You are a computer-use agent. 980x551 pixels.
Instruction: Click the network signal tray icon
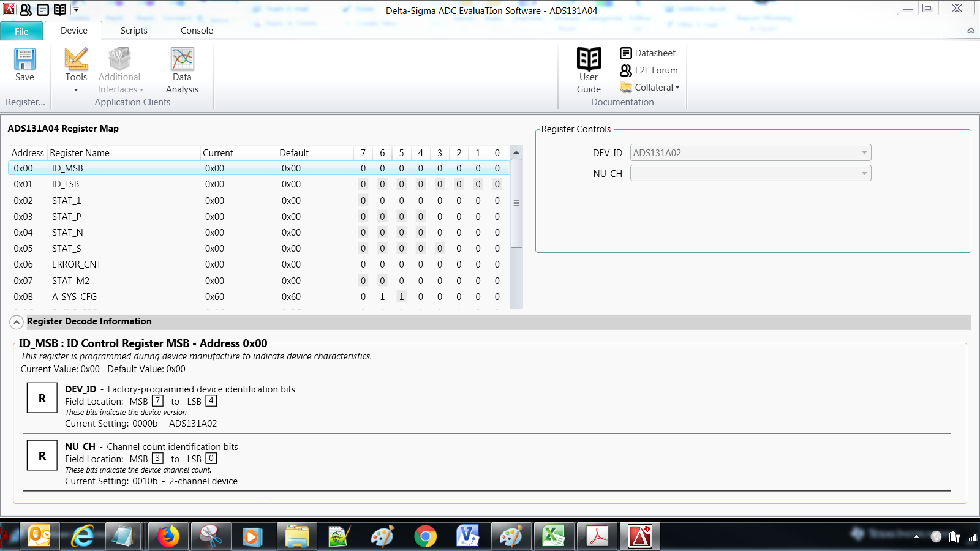[x=972, y=537]
